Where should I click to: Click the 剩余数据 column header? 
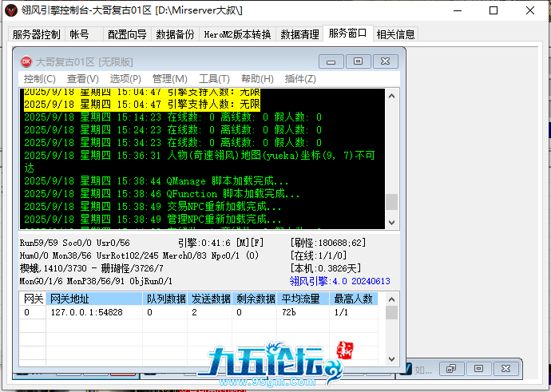click(x=255, y=299)
